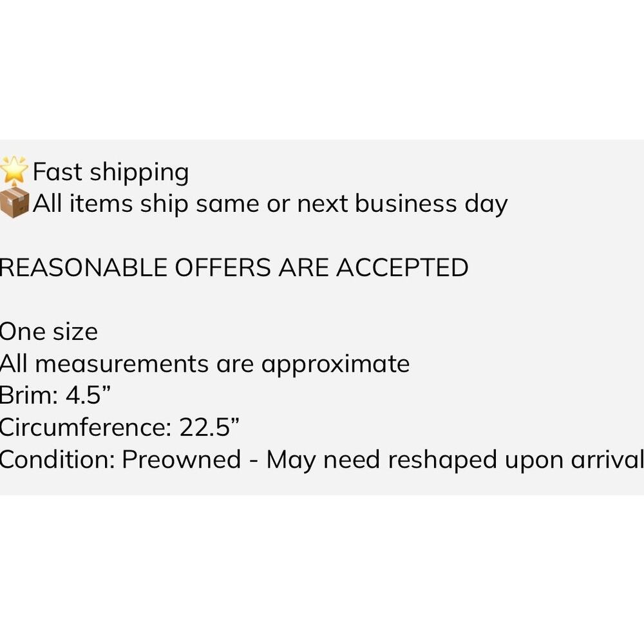Screen dimensions: 644x644
Task: Click the '4.5"' value
Action: [89, 395]
